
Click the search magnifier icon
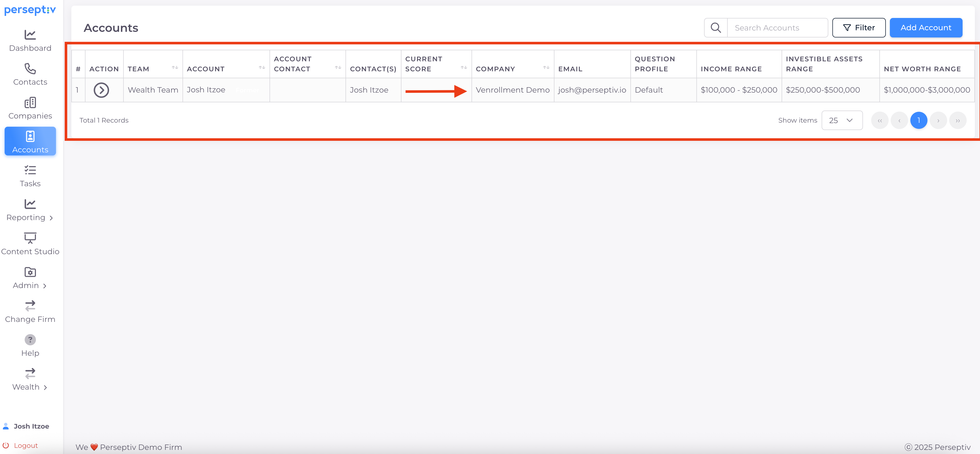click(x=716, y=28)
